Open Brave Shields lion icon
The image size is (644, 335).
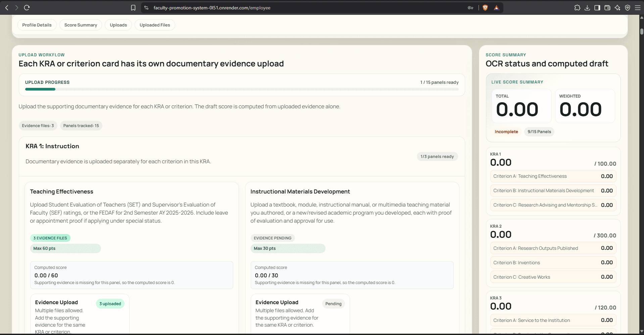click(x=485, y=8)
